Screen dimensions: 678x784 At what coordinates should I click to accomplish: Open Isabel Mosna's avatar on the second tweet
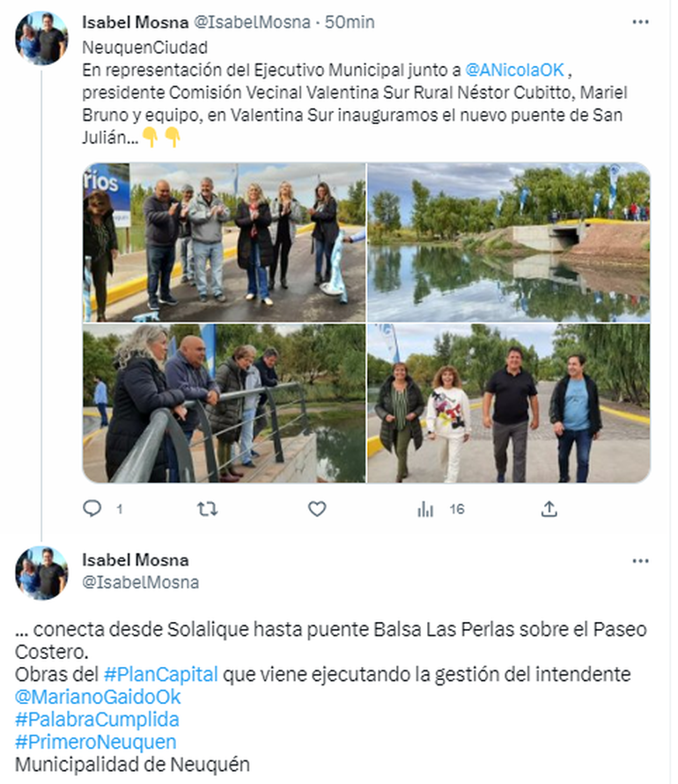(x=41, y=573)
